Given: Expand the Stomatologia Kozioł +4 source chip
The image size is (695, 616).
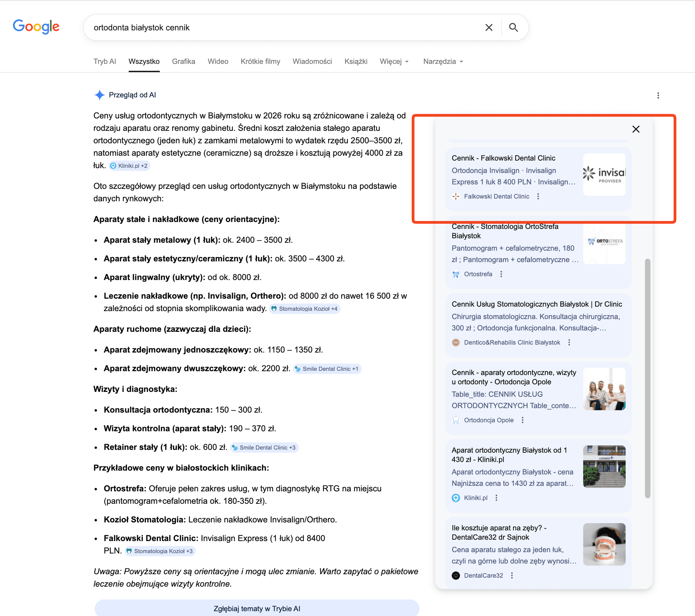Looking at the screenshot, I should click(x=305, y=309).
